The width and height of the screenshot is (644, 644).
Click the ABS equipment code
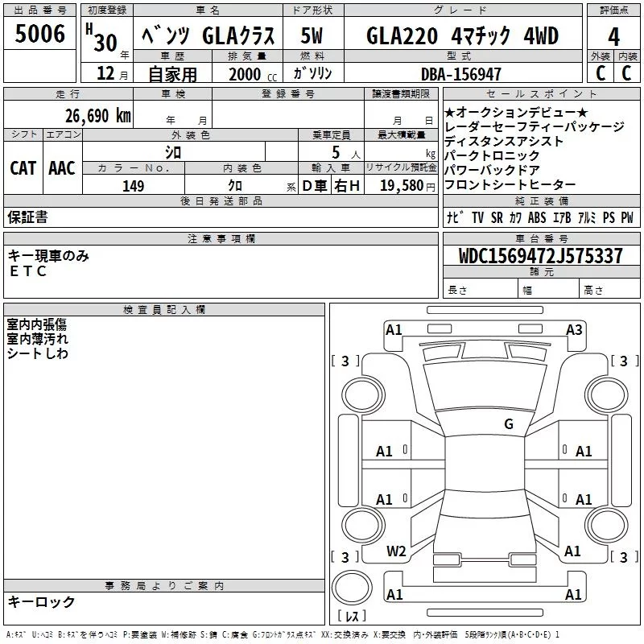(537, 217)
